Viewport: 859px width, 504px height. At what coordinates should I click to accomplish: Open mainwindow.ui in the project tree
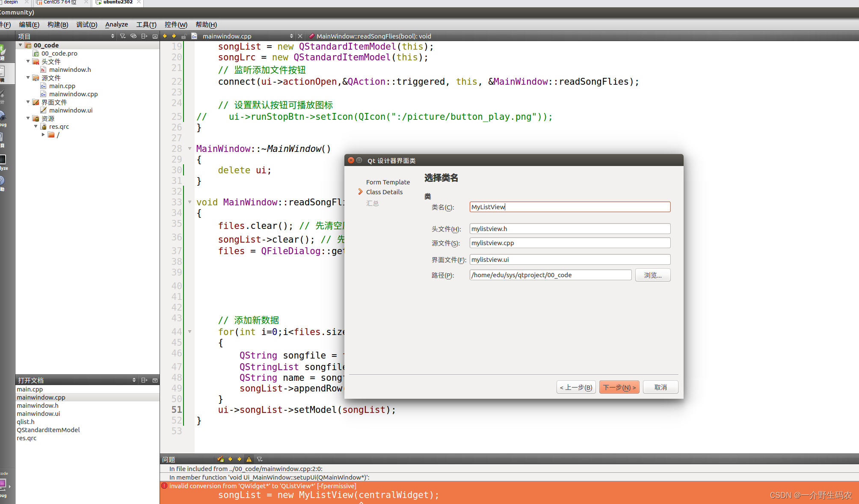point(71,110)
